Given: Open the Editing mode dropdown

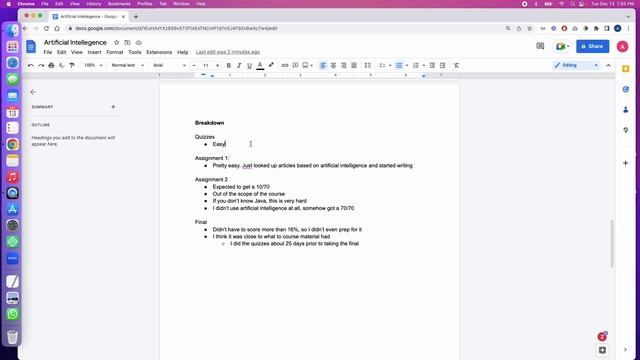Looking at the screenshot, I should click(576, 65).
